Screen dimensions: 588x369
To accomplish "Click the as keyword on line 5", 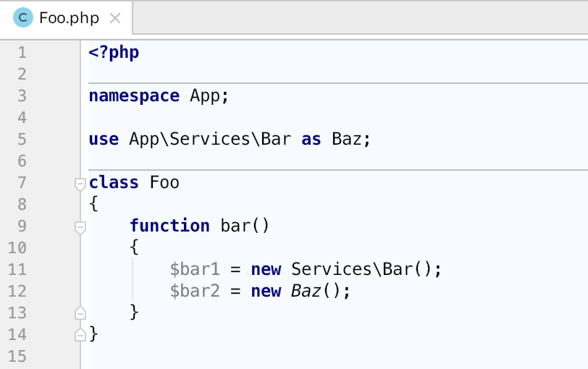I will click(x=311, y=140).
